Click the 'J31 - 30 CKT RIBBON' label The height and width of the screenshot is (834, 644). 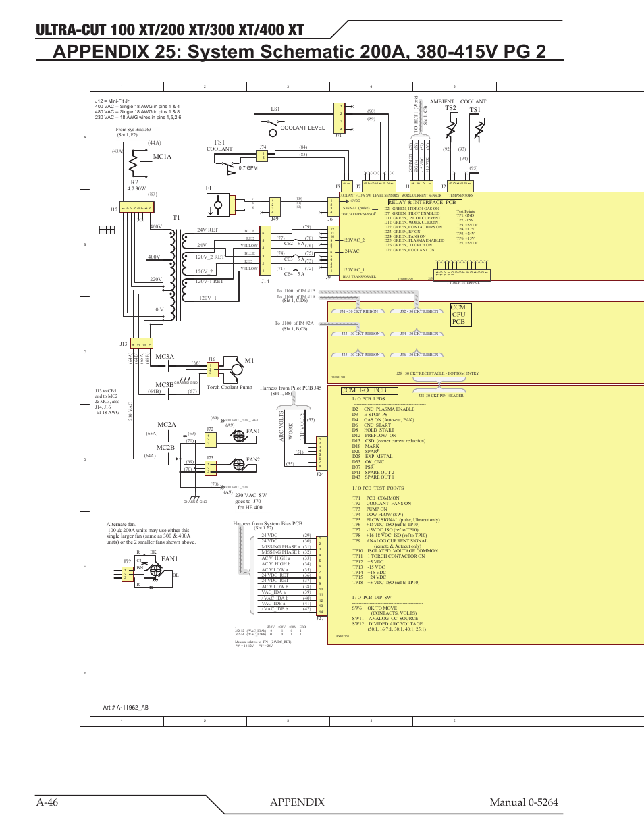click(x=359, y=312)
